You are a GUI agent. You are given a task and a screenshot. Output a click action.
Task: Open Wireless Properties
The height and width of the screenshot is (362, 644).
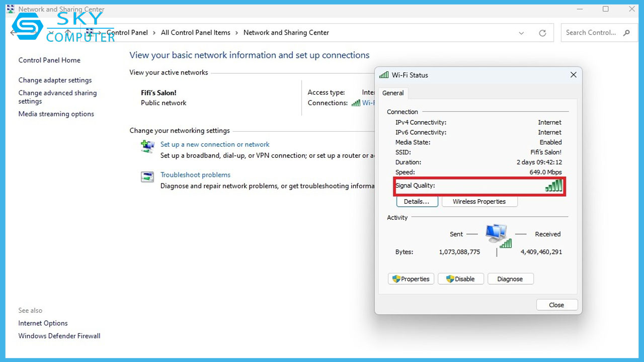coord(479,202)
